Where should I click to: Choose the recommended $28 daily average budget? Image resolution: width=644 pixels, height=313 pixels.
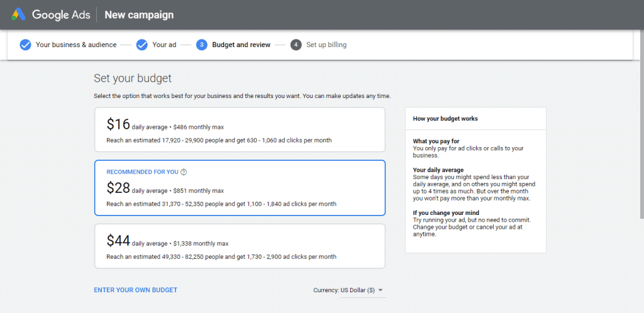[x=239, y=188]
